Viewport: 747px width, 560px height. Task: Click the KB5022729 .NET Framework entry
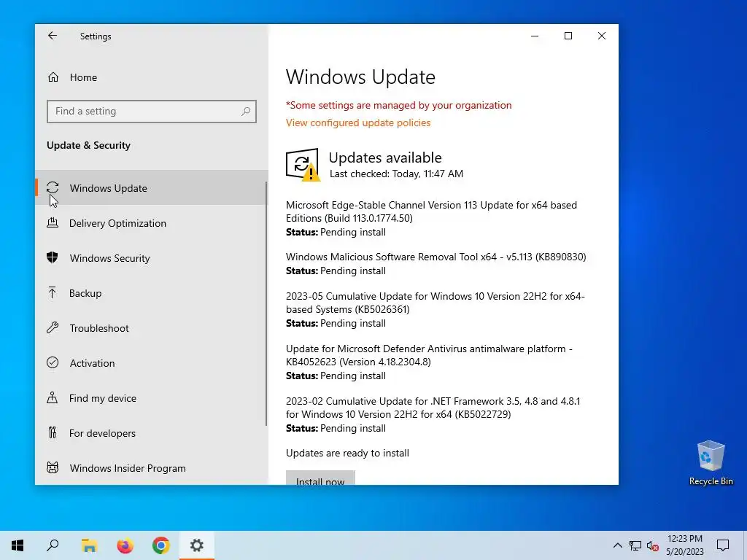(433, 408)
